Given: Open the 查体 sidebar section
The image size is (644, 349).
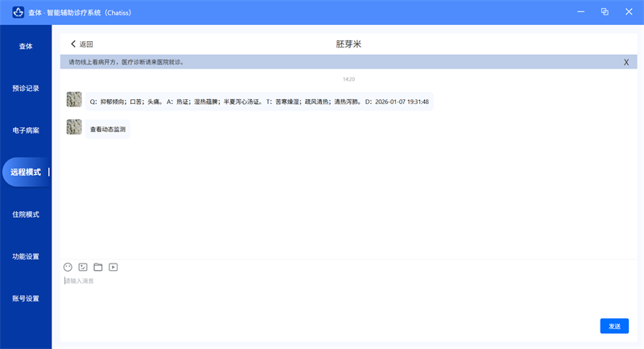Looking at the screenshot, I should [26, 47].
